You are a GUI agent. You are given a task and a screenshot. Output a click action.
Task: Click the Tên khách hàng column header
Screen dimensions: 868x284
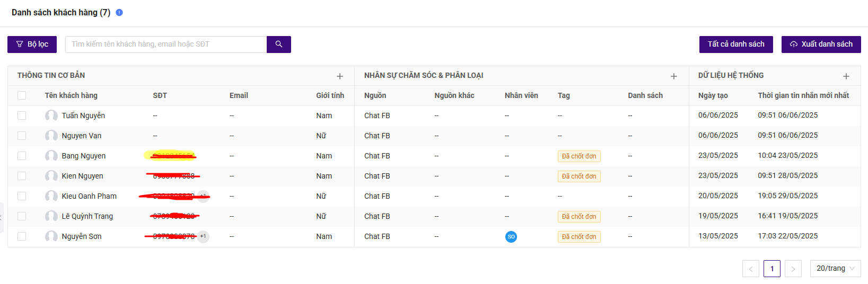coord(71,95)
